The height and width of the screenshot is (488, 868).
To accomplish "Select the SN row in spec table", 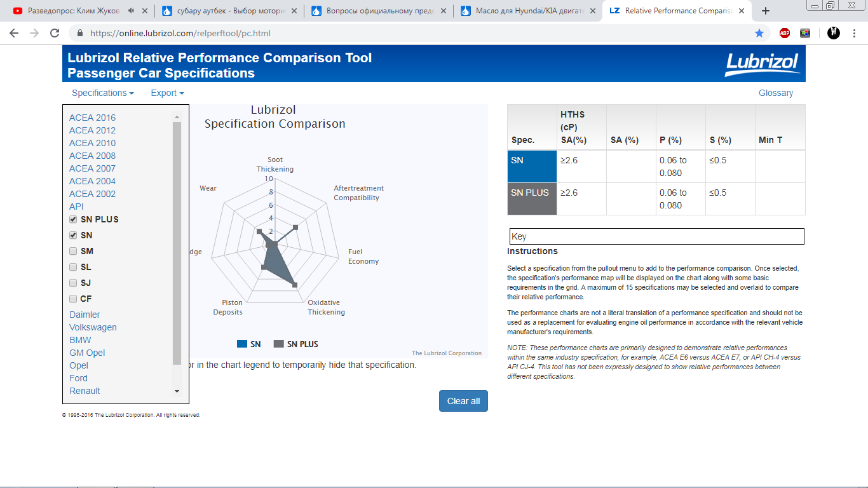I will coord(656,166).
